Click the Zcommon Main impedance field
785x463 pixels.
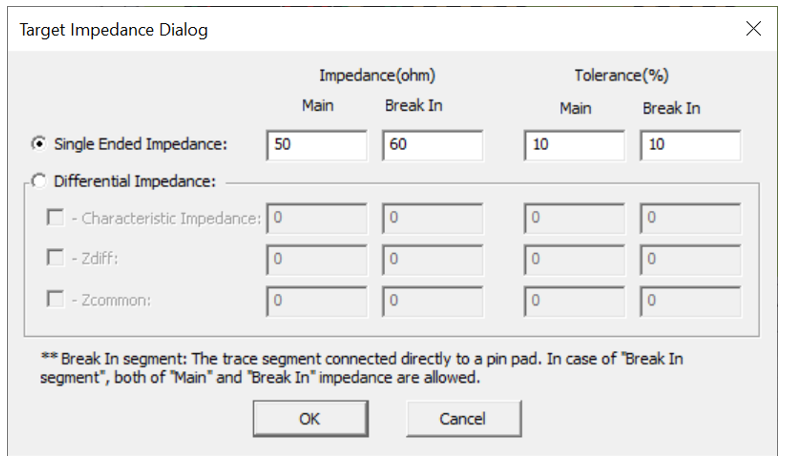pos(317,300)
